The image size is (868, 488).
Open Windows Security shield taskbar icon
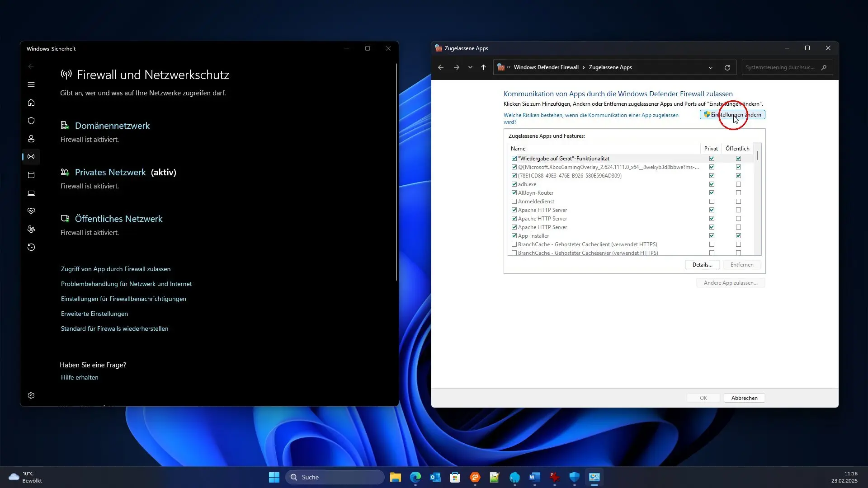pos(575,477)
